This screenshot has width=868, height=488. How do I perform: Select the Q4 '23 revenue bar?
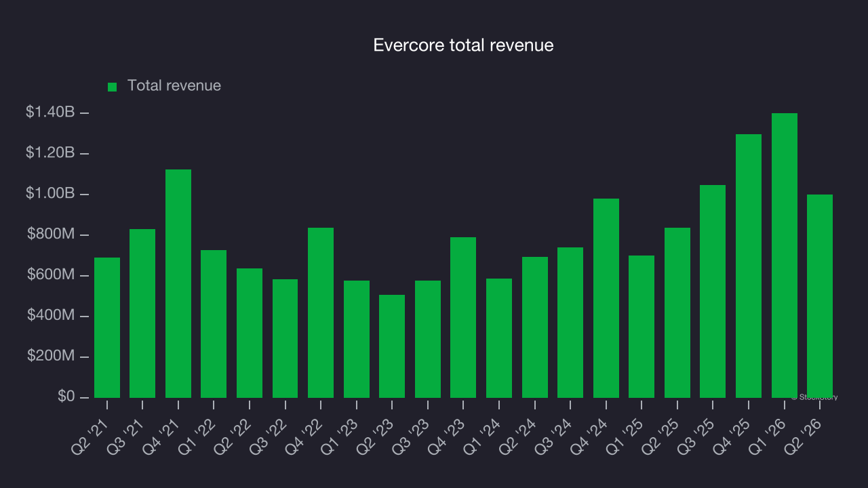463,317
